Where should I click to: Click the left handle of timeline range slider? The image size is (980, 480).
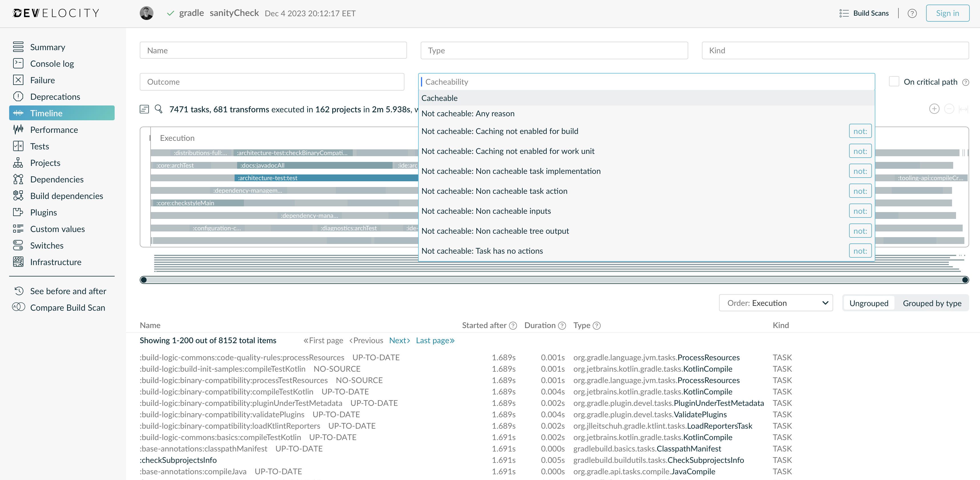(143, 280)
